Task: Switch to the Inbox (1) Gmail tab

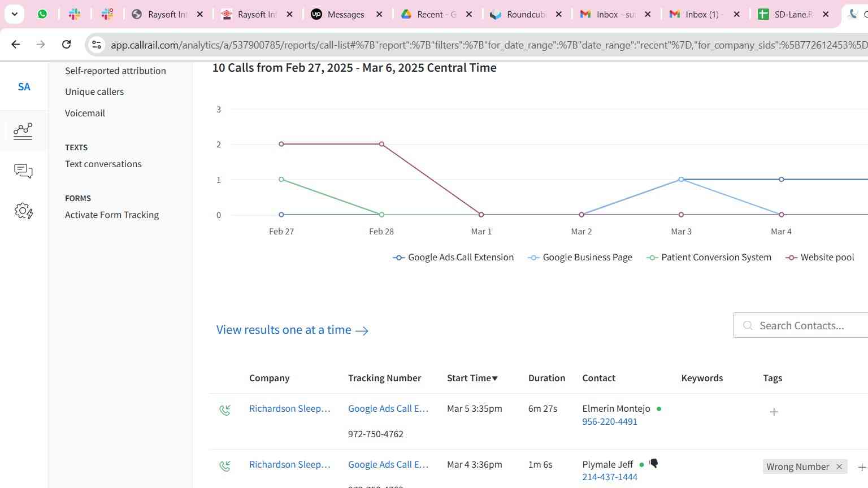Action: click(x=704, y=15)
